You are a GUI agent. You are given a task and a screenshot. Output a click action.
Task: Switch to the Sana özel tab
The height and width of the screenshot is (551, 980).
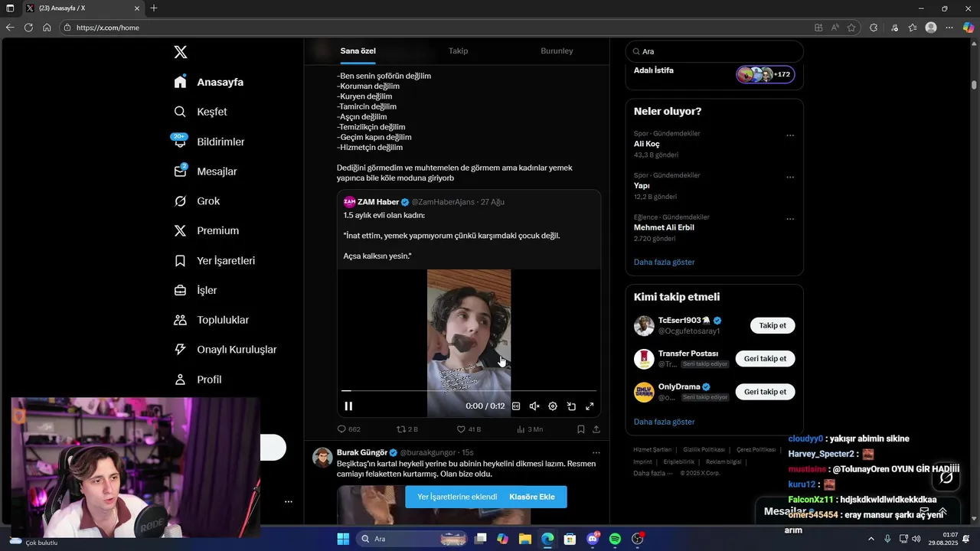point(358,51)
